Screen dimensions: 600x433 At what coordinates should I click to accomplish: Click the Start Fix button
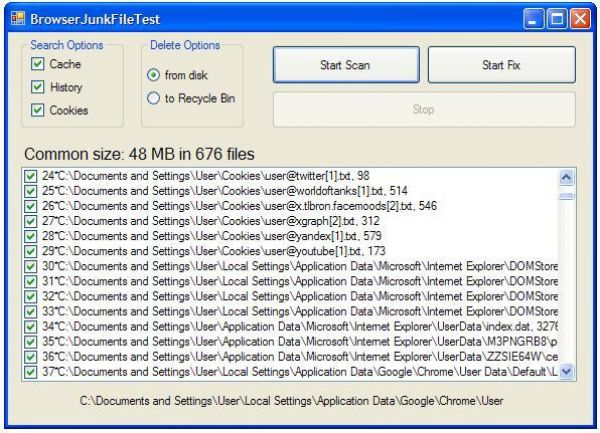point(501,65)
